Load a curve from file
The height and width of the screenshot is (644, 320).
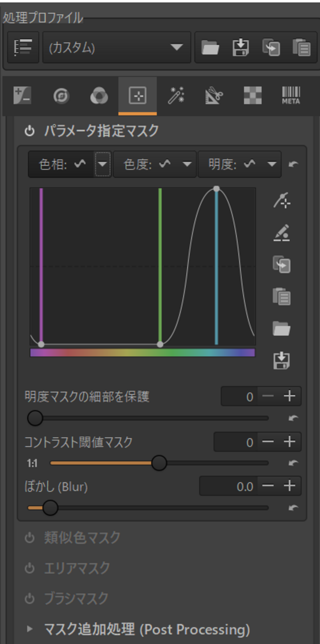point(282,329)
